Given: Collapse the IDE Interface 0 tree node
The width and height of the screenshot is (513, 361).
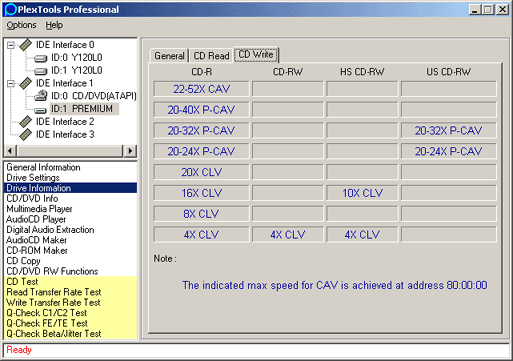Looking at the screenshot, I should click(11, 45).
